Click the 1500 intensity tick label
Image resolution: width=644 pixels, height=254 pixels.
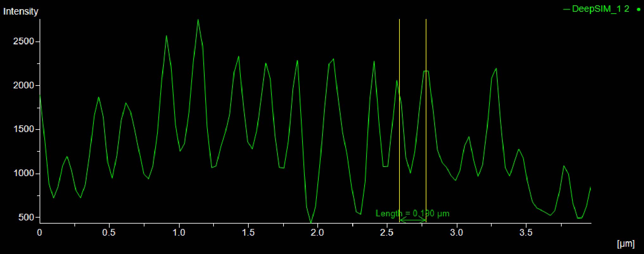(23, 130)
